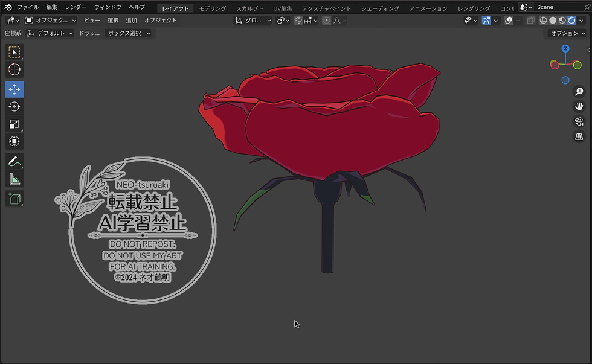This screenshot has width=592, height=364.
Task: Switch to wireframe viewport shading
Action: coord(543,21)
